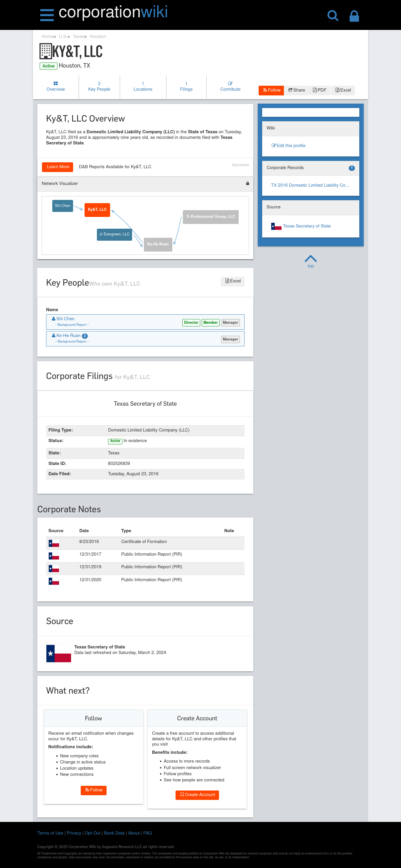Screen dimensions: 401x868
Task: Open Ke-He Ruan's Background Report link
Action: [x=72, y=342]
